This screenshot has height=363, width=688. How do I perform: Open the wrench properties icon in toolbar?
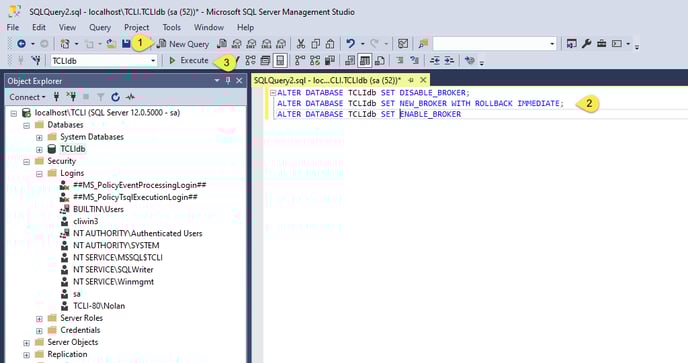pos(586,43)
